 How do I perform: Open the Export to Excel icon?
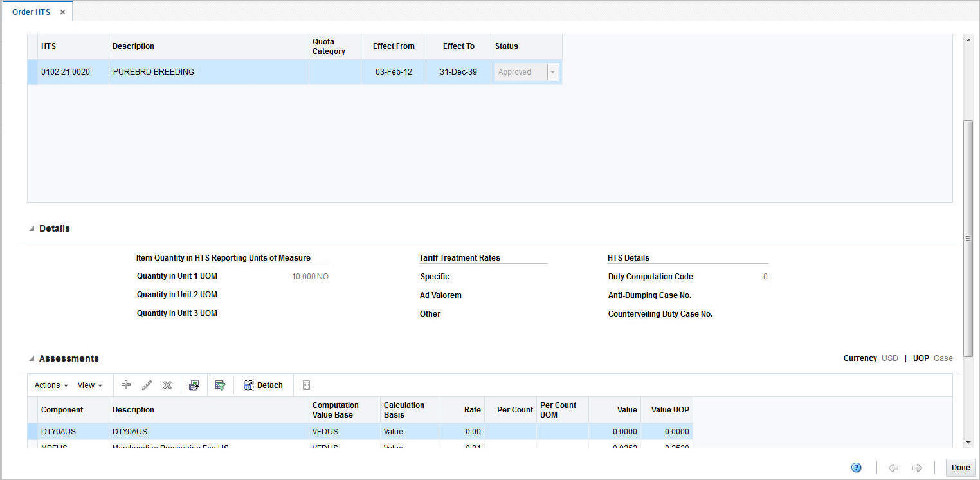click(x=194, y=385)
